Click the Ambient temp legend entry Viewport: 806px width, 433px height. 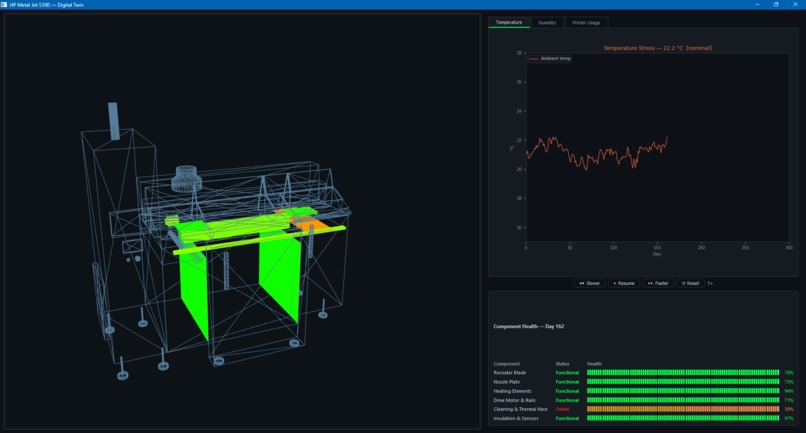pos(549,59)
